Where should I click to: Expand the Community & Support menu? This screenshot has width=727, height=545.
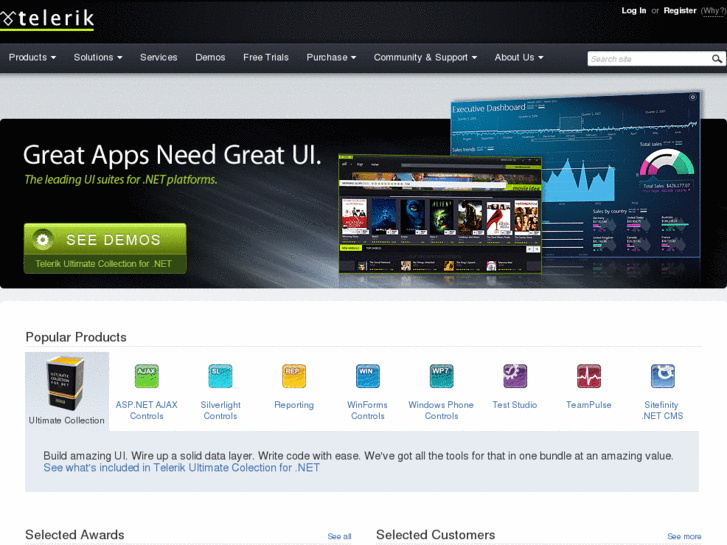coord(425,58)
